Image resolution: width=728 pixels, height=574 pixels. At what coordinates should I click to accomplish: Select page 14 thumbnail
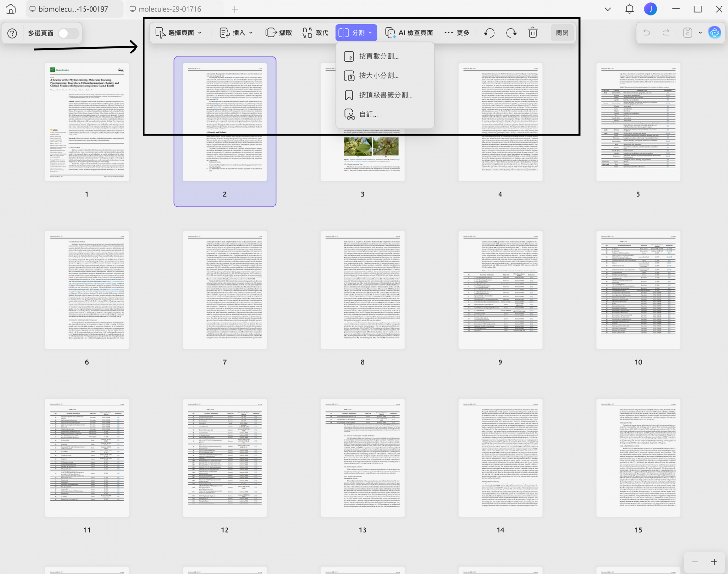coord(500,458)
